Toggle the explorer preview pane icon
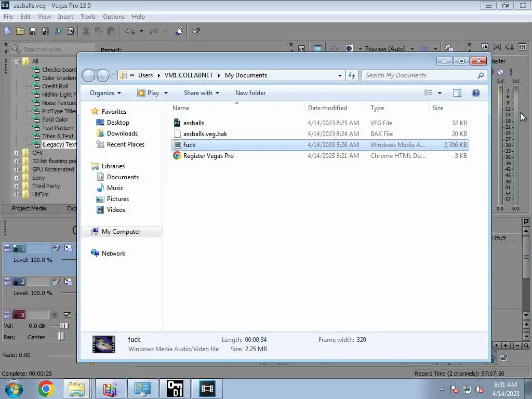532x399 pixels. tap(457, 93)
